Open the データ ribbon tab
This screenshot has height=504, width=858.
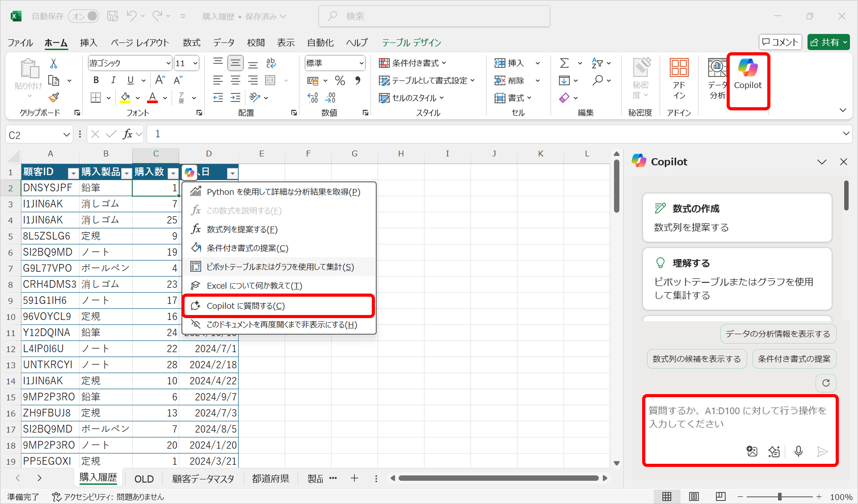223,42
